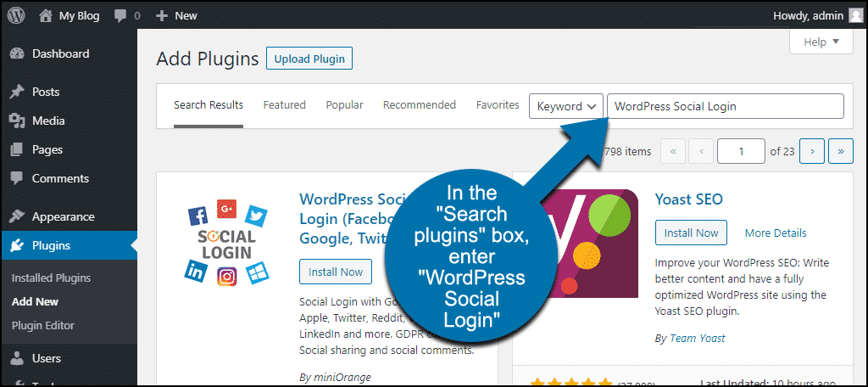This screenshot has height=387, width=868.
Task: Switch to Featured plugins tab
Action: (285, 104)
